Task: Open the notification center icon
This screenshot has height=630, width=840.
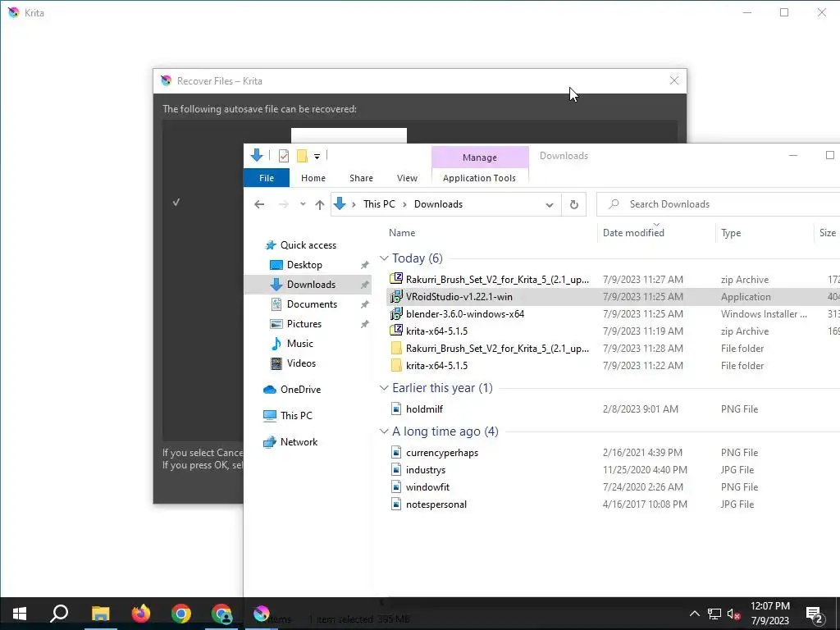Action: [x=815, y=614]
